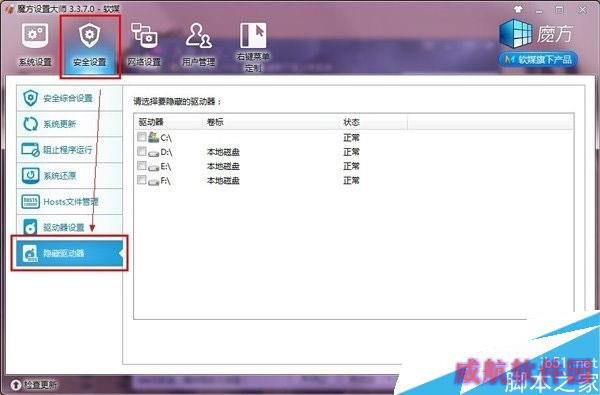The height and width of the screenshot is (395, 600).
Task: Click the 魔方 cube logo
Action: pyautogui.click(x=516, y=34)
